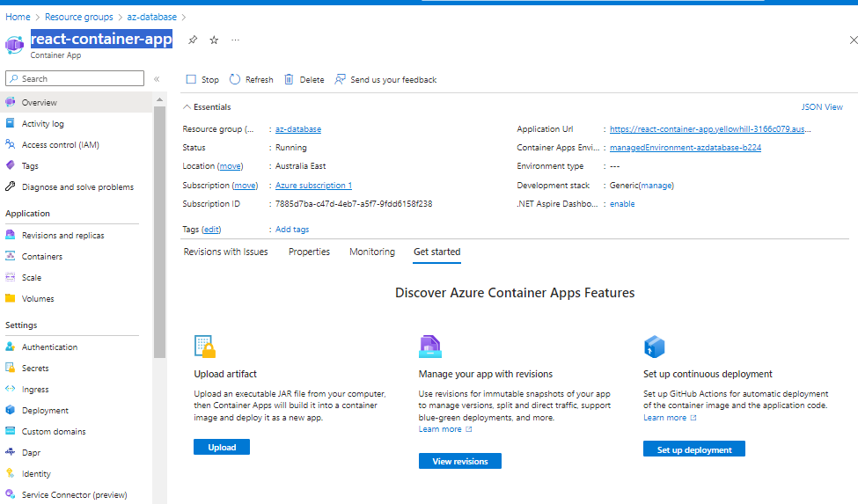Click the Upload artifact lock icon
Viewport: 858px width, 504px height.
(x=205, y=347)
